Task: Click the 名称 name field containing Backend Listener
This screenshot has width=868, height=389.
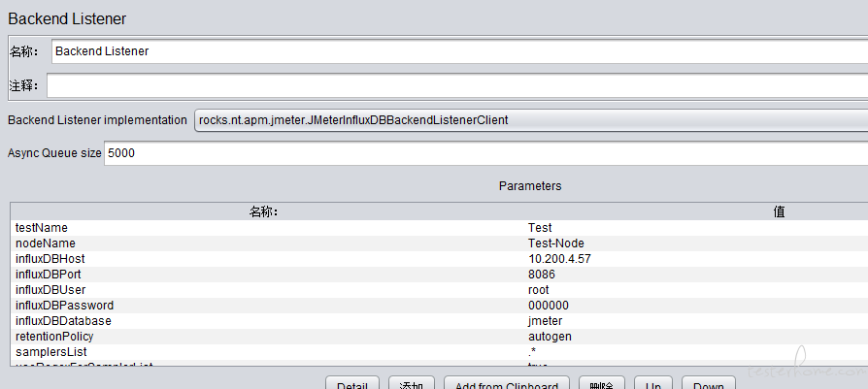Action: tap(456, 51)
